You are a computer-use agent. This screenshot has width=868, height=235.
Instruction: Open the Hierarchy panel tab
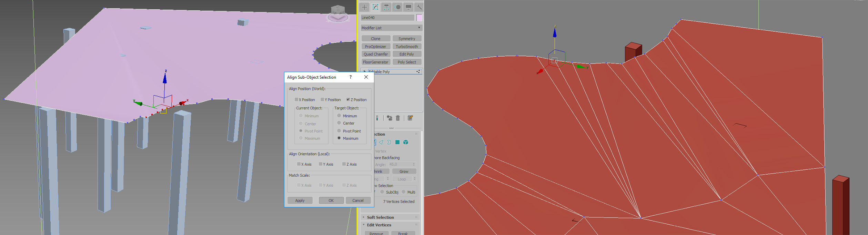tap(386, 7)
